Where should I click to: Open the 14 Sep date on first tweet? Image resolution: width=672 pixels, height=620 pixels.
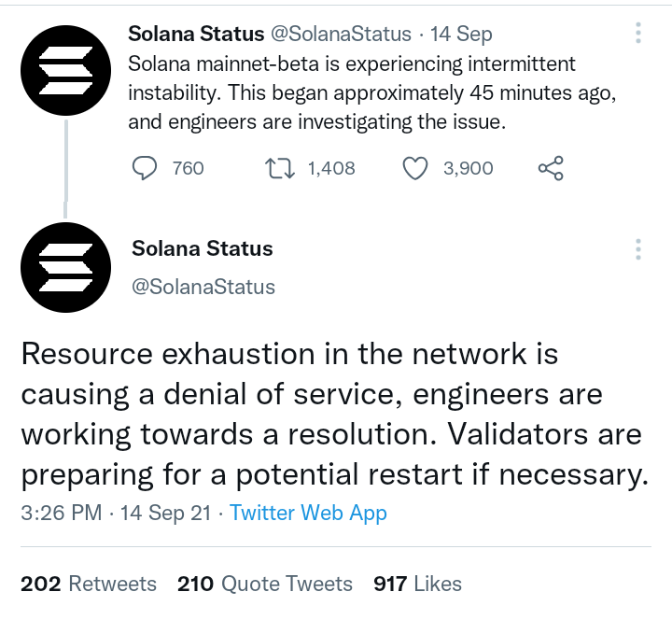[x=461, y=35]
